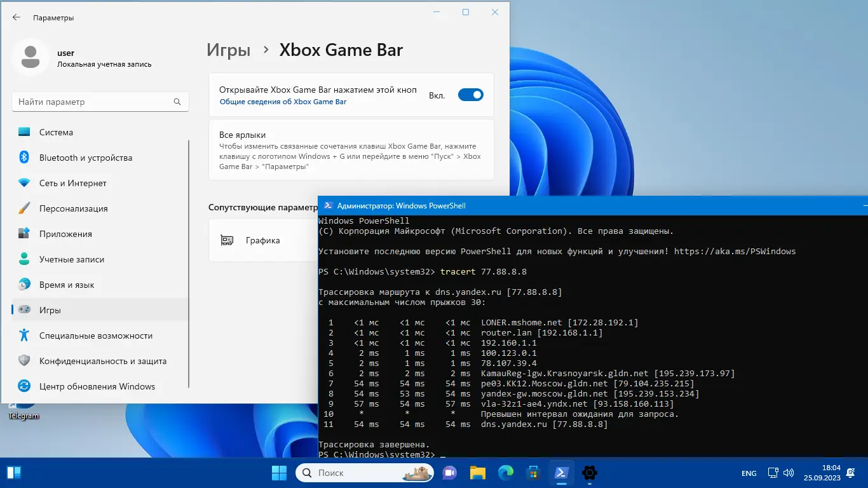This screenshot has width=868, height=488.
Task: Select Сеть и Интернет in sidebar
Action: point(72,183)
